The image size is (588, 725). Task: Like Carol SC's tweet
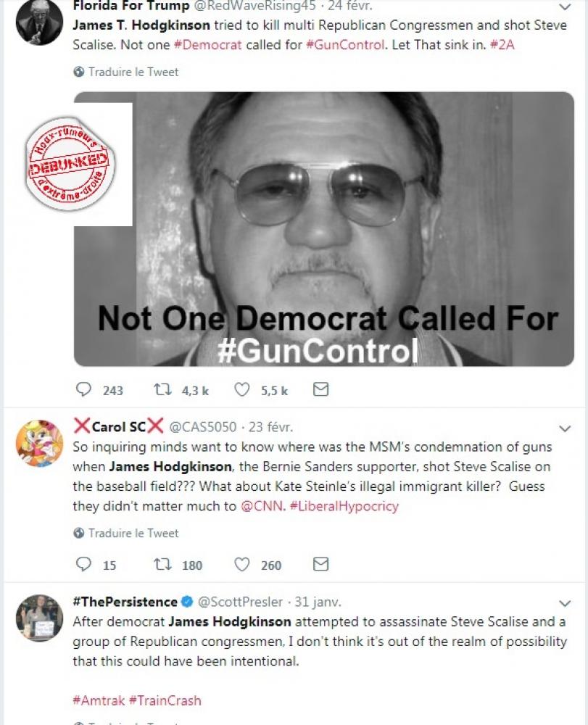(x=242, y=564)
